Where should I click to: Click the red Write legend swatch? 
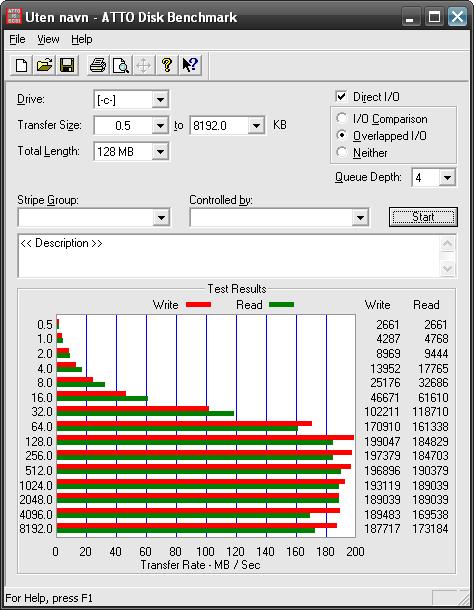pos(198,305)
